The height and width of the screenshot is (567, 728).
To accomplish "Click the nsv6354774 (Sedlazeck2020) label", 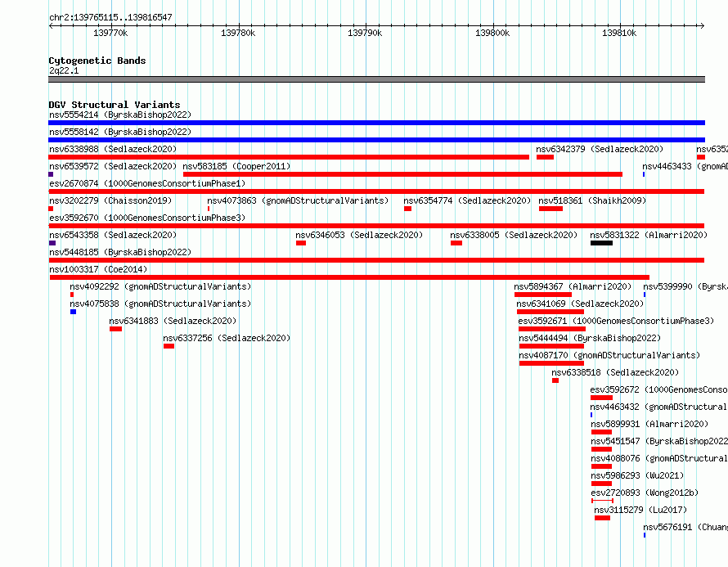I will coord(467,200).
